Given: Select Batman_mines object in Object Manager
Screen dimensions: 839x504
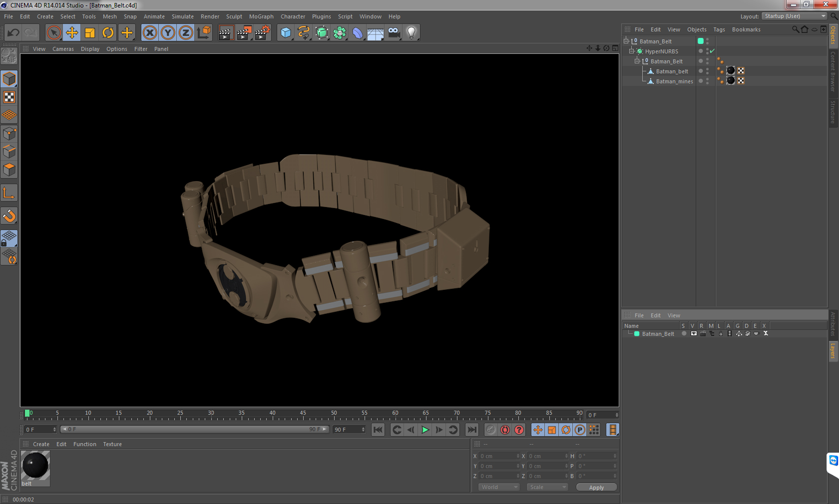Looking at the screenshot, I should point(674,81).
